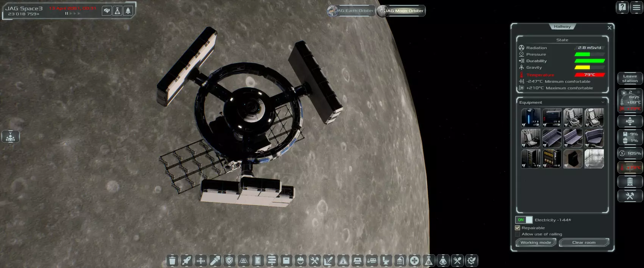Open the help question mark icon
Image resolution: width=644 pixels, height=268 pixels.
tap(622, 7)
